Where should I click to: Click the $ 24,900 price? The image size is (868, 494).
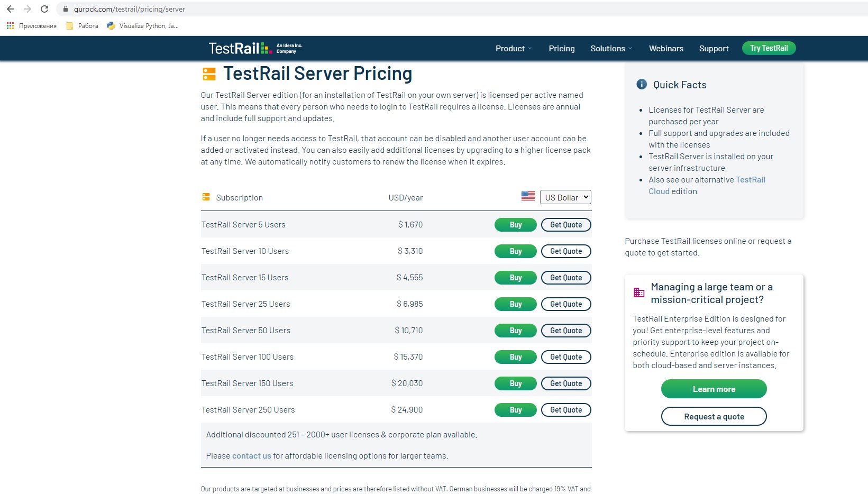[407, 410]
